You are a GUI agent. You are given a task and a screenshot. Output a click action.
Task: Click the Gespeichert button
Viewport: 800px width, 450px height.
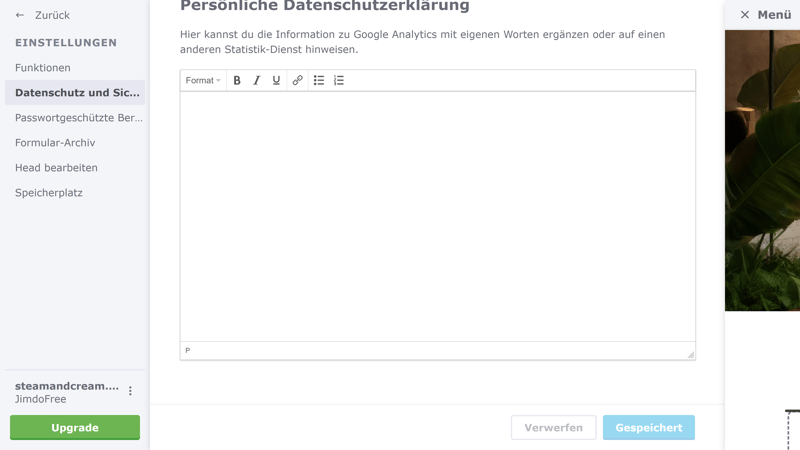[x=648, y=428]
